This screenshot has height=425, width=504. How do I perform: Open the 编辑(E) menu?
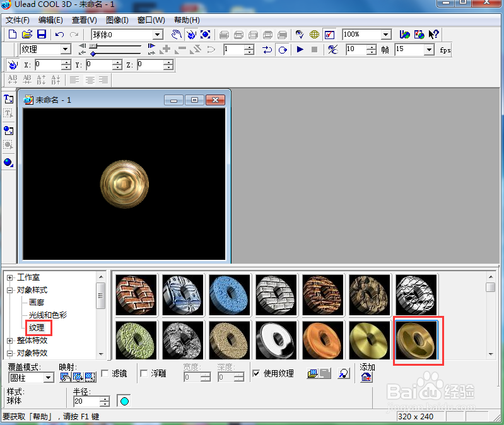pos(50,20)
